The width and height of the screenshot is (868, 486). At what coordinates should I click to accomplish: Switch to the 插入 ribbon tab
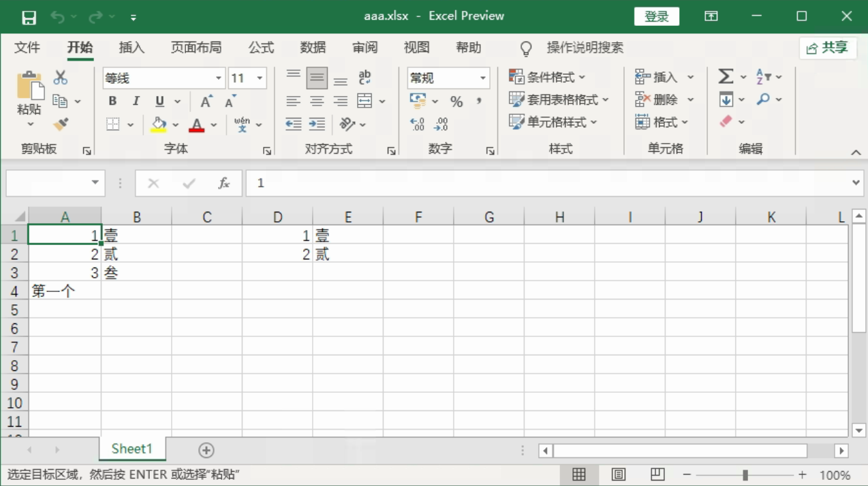coord(131,48)
